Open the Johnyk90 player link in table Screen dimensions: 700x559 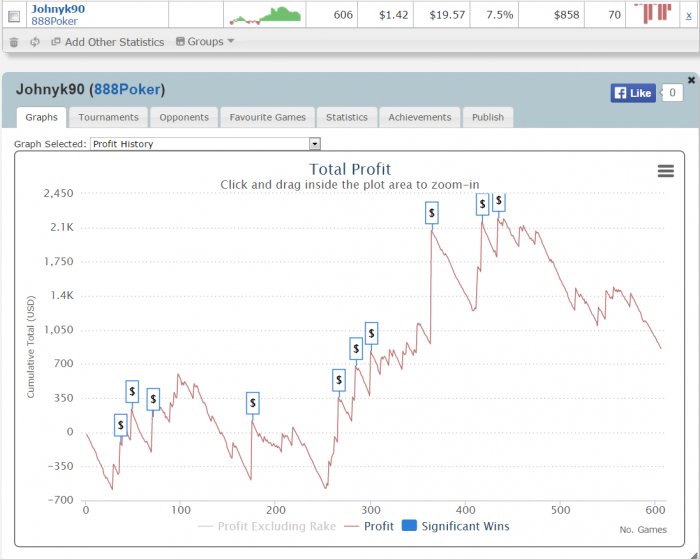pos(58,8)
